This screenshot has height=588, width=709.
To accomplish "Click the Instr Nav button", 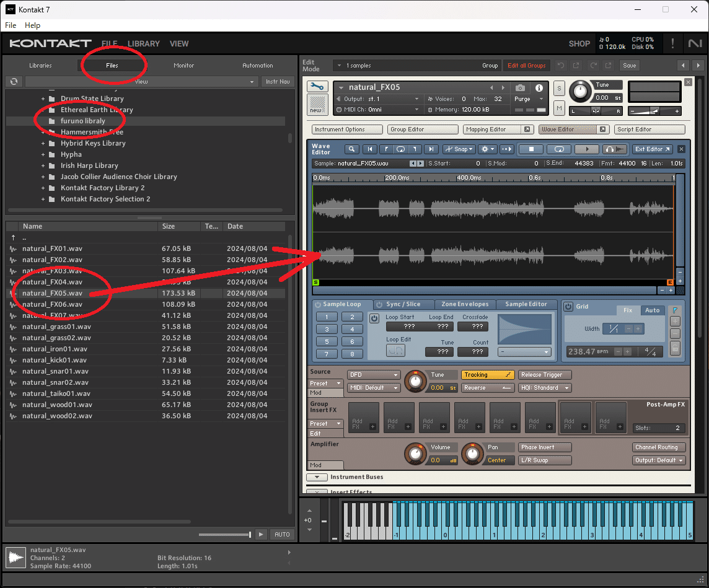I will coord(278,81).
